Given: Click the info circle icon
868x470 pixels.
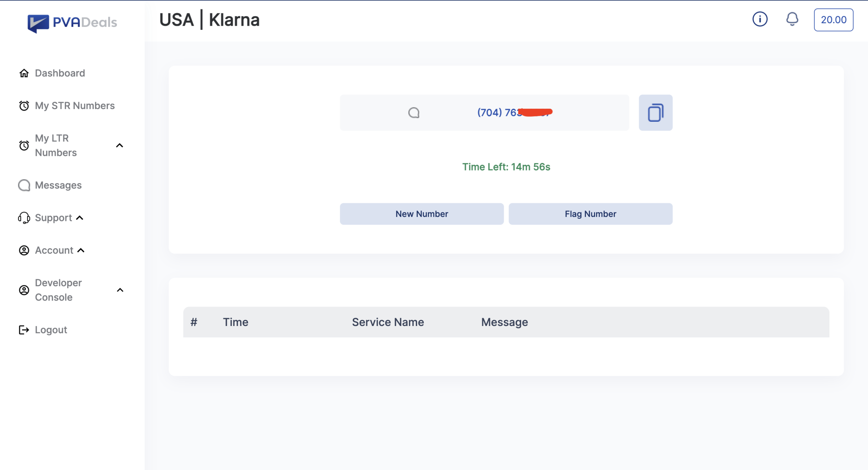Looking at the screenshot, I should point(759,20).
